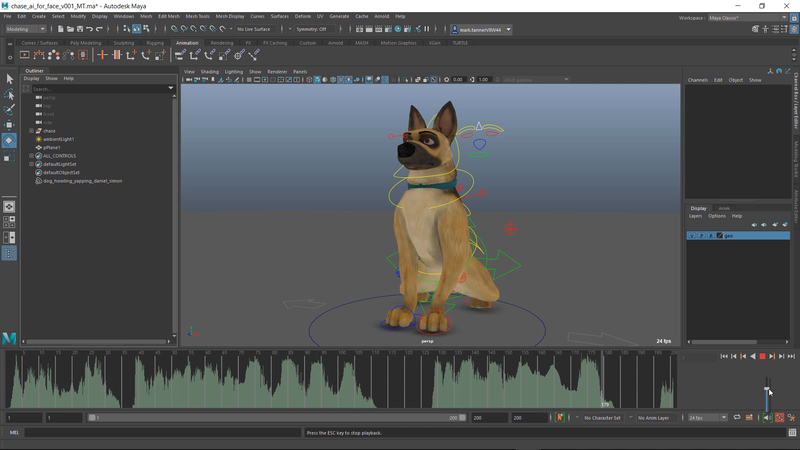Click the playback range slider bar

click(278, 417)
